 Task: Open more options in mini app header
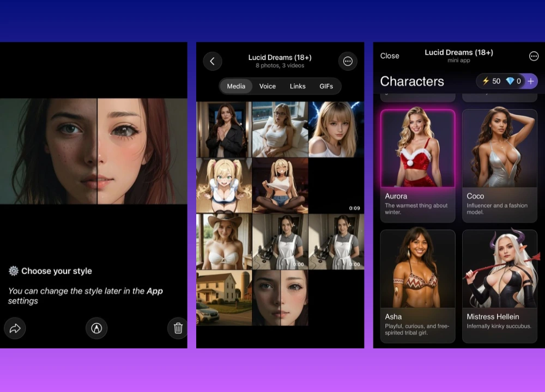click(534, 56)
